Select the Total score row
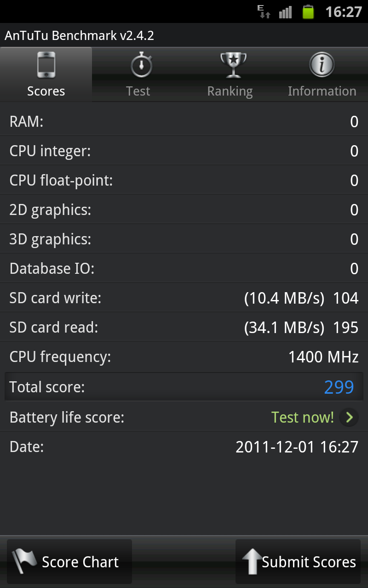 (x=184, y=387)
